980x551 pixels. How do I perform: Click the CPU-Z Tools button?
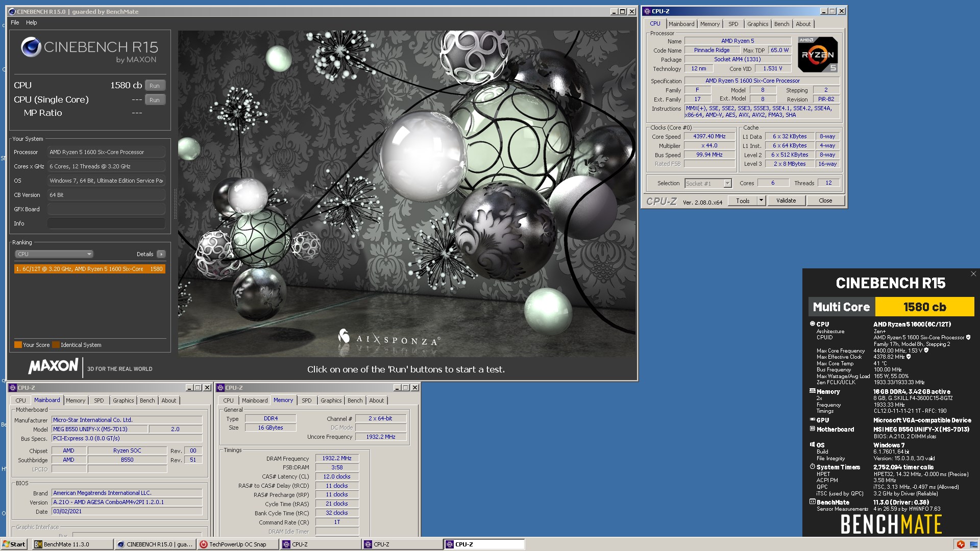pyautogui.click(x=743, y=201)
